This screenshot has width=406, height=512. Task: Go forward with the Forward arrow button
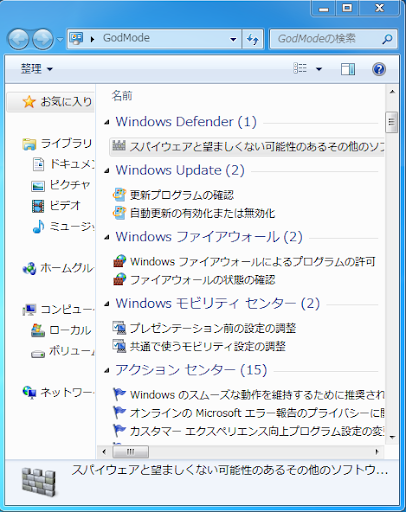(x=43, y=39)
